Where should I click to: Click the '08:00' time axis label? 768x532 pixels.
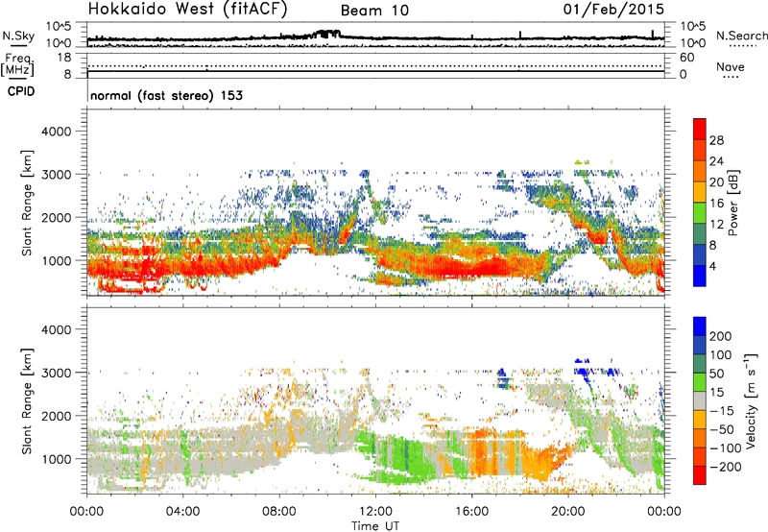point(279,512)
